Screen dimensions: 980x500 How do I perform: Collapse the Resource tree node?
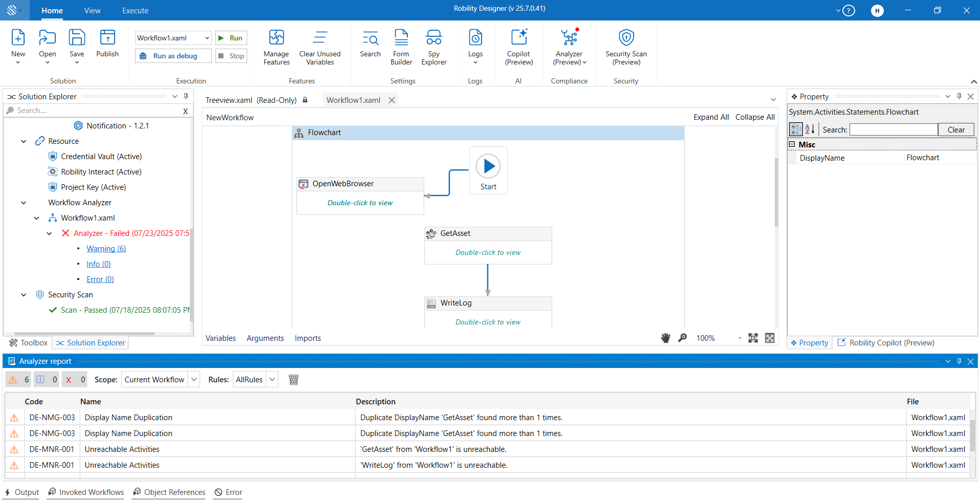pos(24,141)
